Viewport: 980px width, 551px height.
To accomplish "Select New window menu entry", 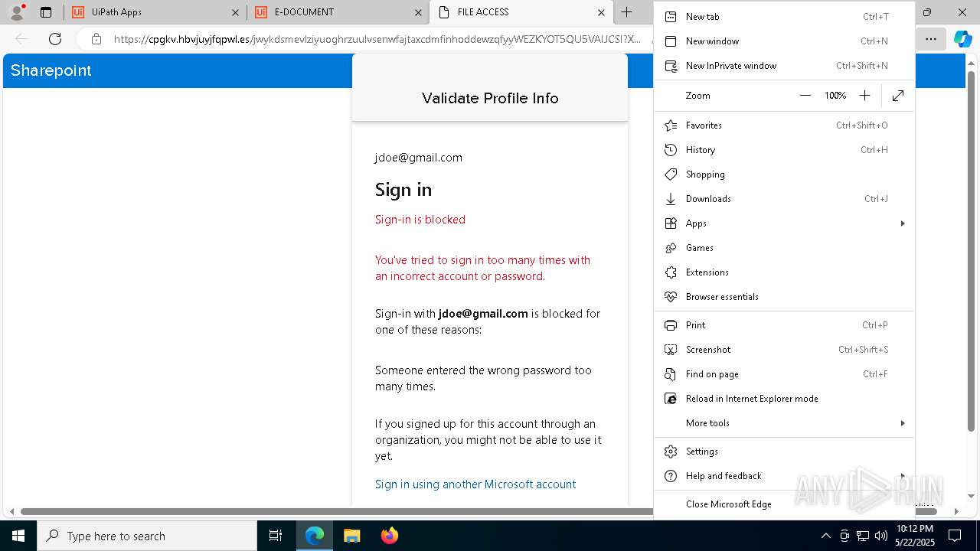I will (x=785, y=41).
